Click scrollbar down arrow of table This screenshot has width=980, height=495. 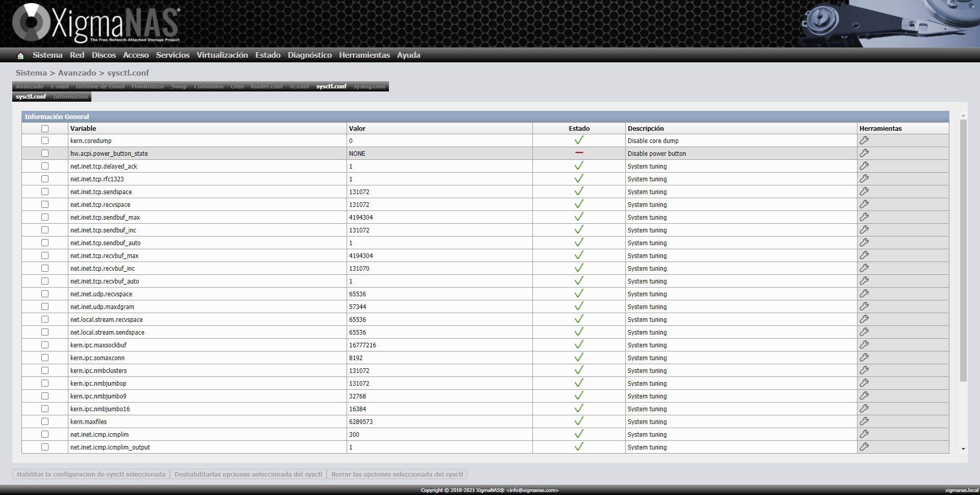pyautogui.click(x=963, y=449)
